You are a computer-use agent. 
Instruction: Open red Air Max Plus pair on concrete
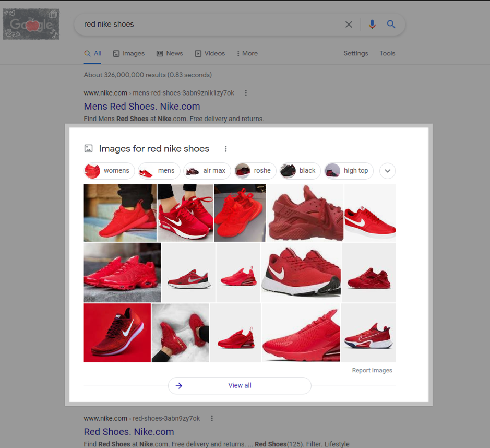[122, 273]
